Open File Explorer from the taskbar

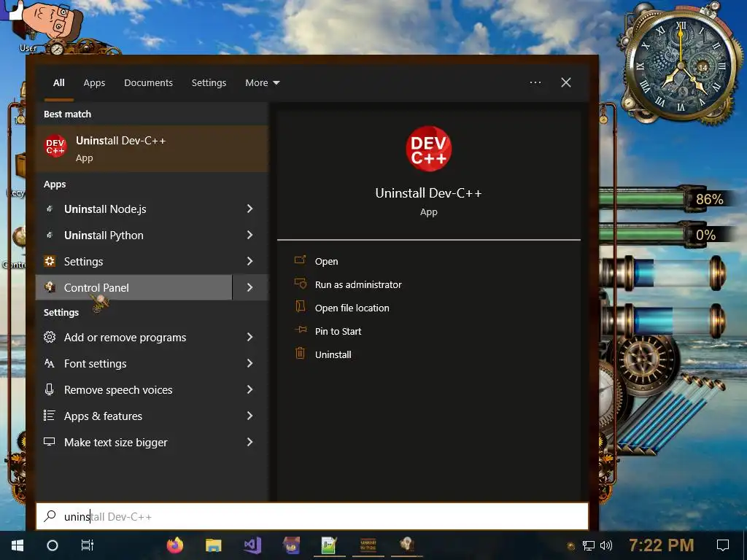click(x=214, y=545)
